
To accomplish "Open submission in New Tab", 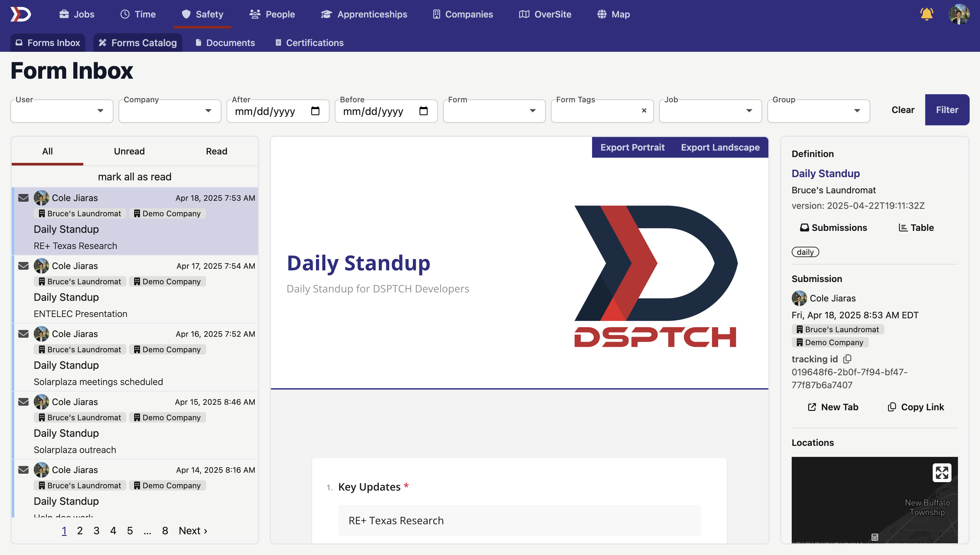I will (833, 407).
